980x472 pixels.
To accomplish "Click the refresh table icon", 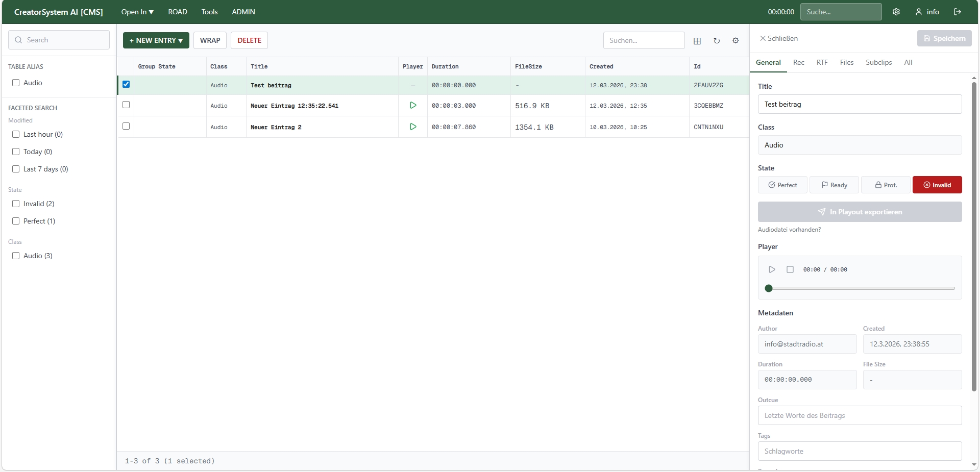I will point(717,41).
